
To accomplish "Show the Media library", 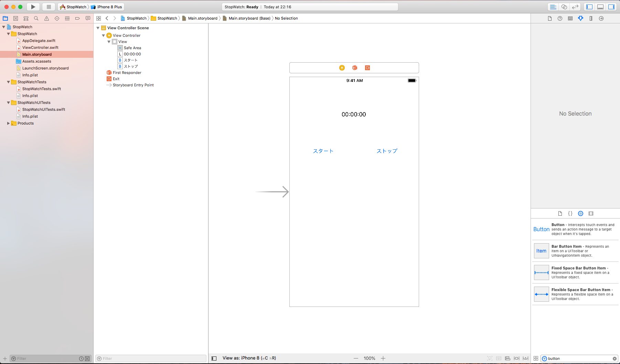I will click(x=591, y=213).
